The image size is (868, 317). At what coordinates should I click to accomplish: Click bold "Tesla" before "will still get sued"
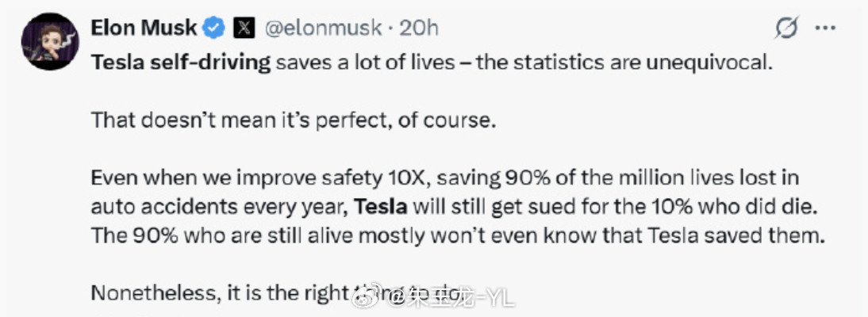click(380, 207)
